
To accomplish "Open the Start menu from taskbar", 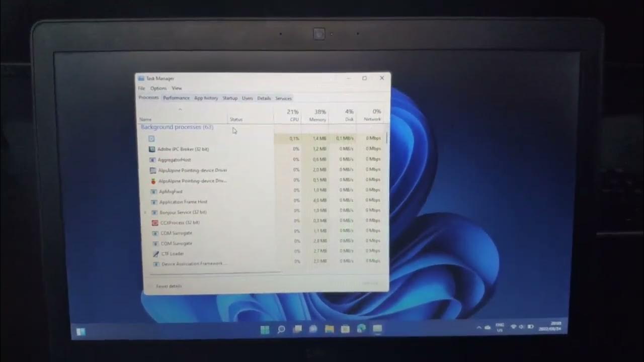I will coord(265,330).
